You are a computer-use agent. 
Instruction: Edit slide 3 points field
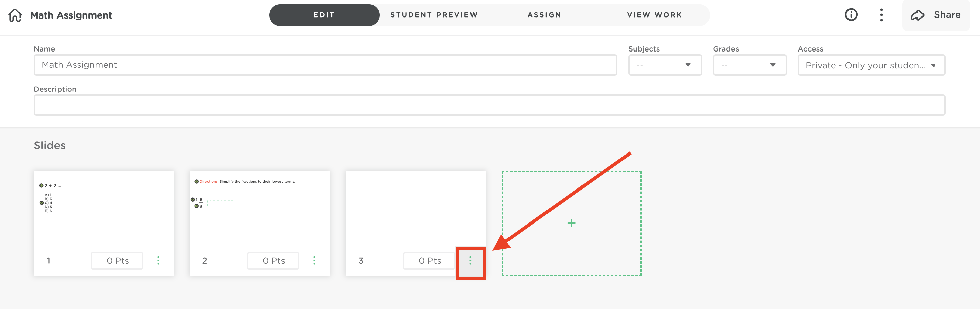(x=429, y=261)
